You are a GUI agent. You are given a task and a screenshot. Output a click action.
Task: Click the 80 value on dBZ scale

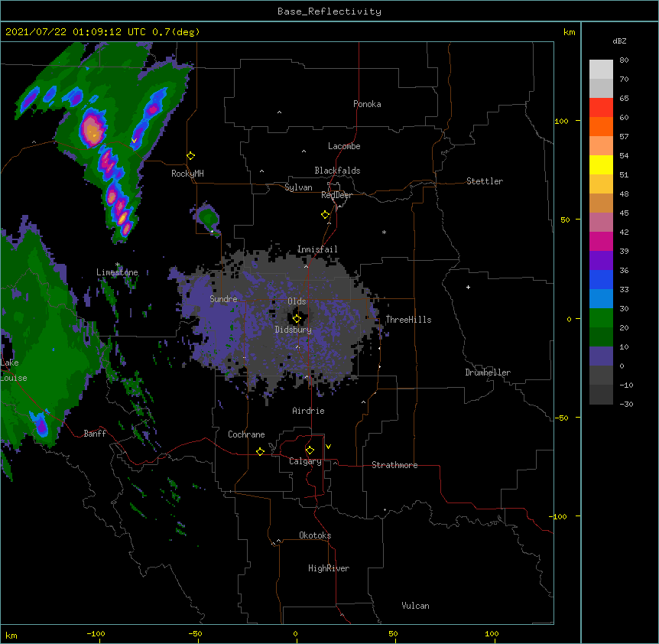tap(624, 60)
